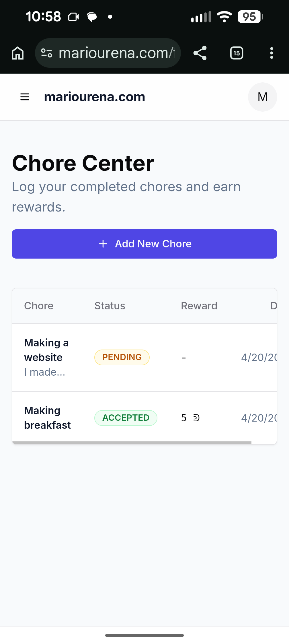Toggle the ACCEPTED status badge on Making breakfast
Image resolution: width=289 pixels, height=644 pixels.
coord(126,418)
